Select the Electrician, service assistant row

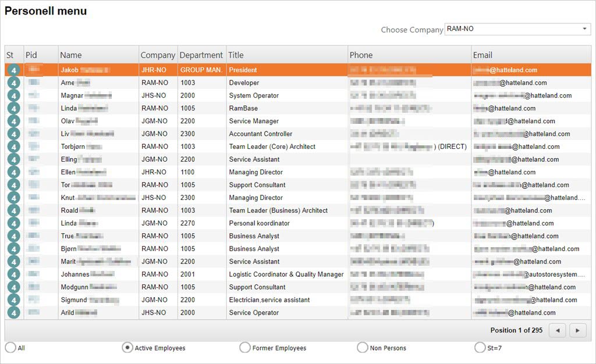269,300
